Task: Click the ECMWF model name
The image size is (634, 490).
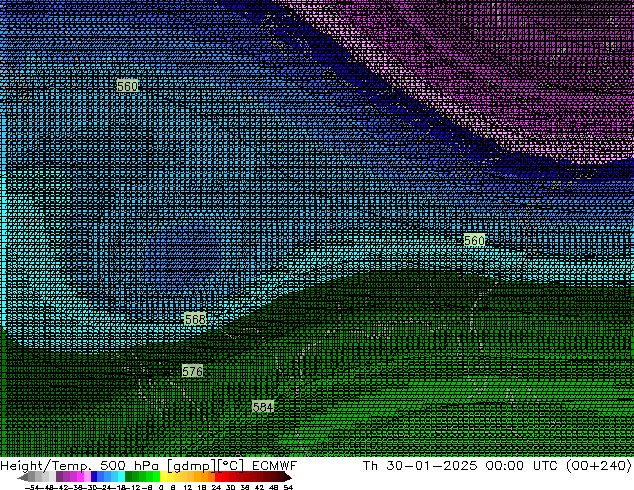Action: (275, 466)
